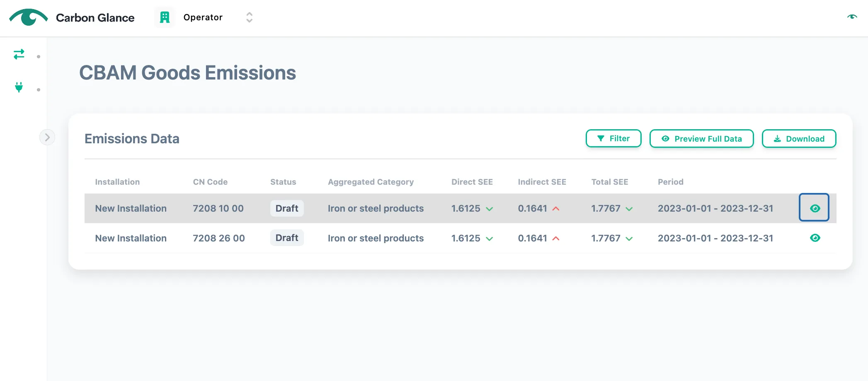This screenshot has width=868, height=381.
Task: View details for CN code 7208 26 00
Action: pos(815,238)
